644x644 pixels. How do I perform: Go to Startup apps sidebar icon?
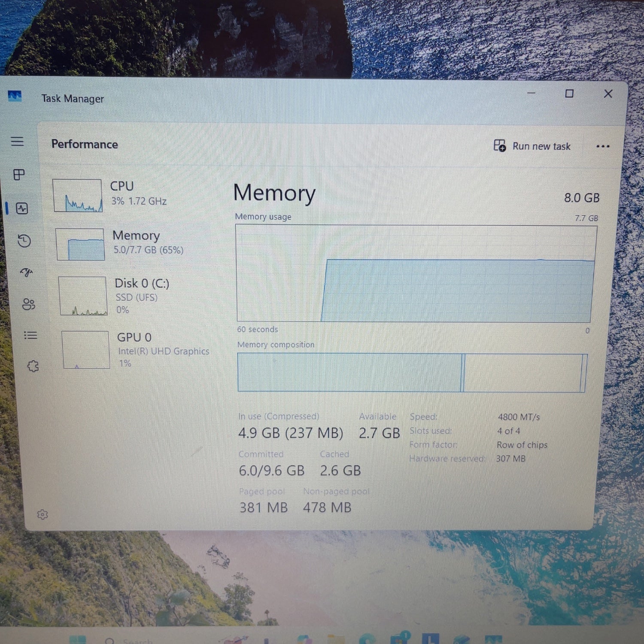click(x=27, y=272)
